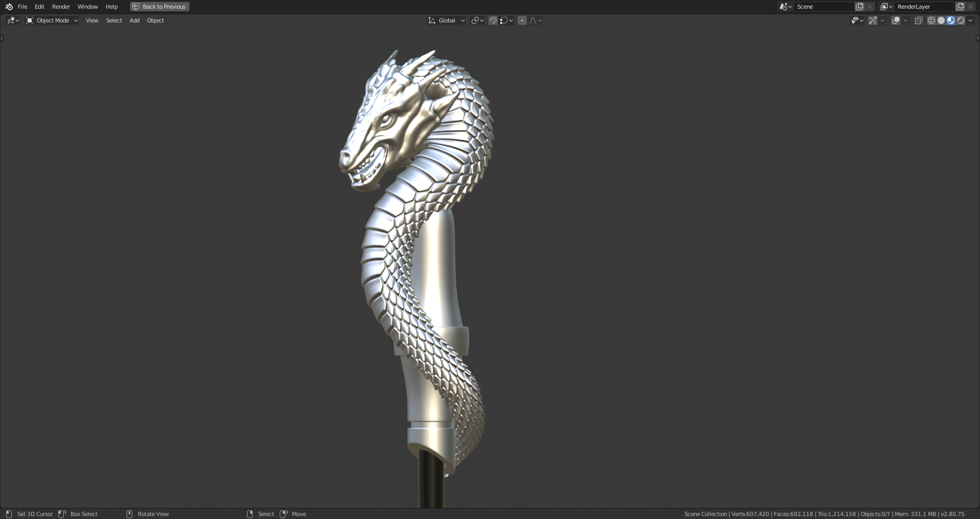Switch to solid shading
The height and width of the screenshot is (519, 980).
(x=941, y=20)
